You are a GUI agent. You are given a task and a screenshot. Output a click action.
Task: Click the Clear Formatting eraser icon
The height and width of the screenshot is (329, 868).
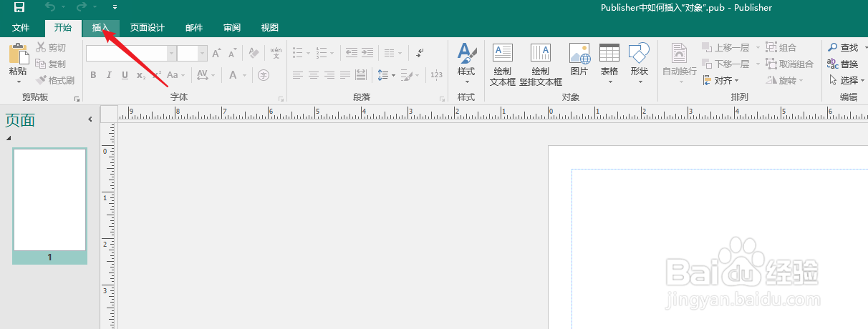pos(254,53)
